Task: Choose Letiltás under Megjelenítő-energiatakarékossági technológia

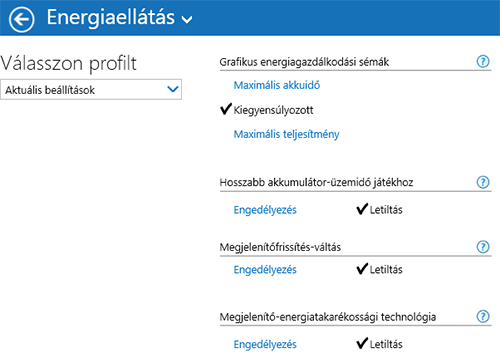Action: coord(386,344)
